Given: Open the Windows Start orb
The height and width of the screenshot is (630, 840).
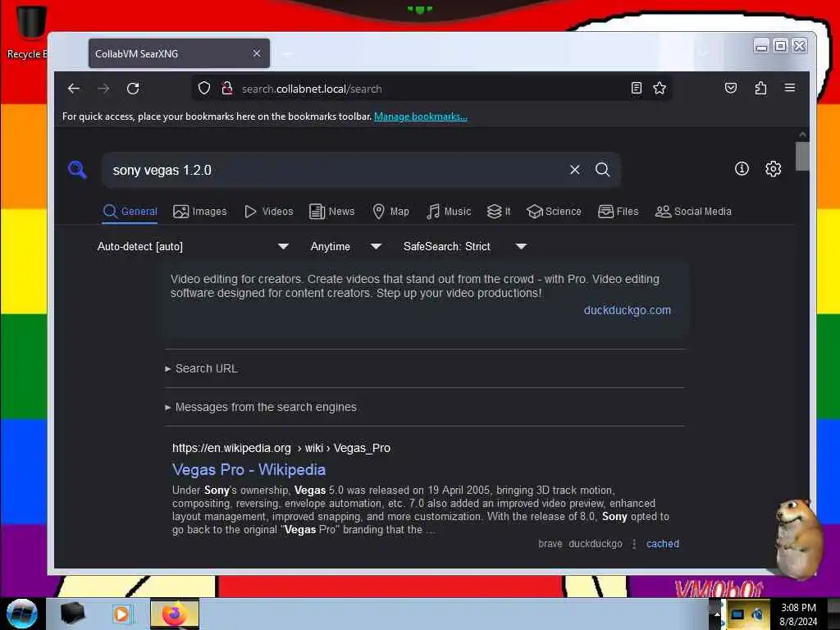Looking at the screenshot, I should (x=22, y=614).
